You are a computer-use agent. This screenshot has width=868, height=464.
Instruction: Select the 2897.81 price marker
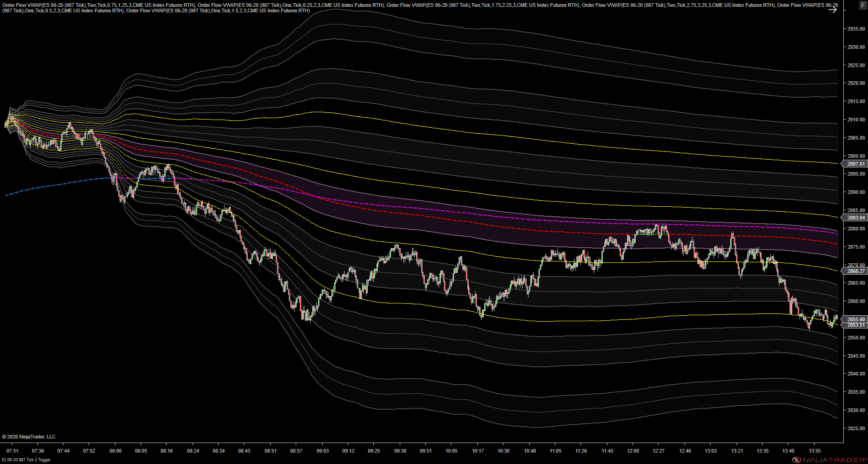click(856, 164)
